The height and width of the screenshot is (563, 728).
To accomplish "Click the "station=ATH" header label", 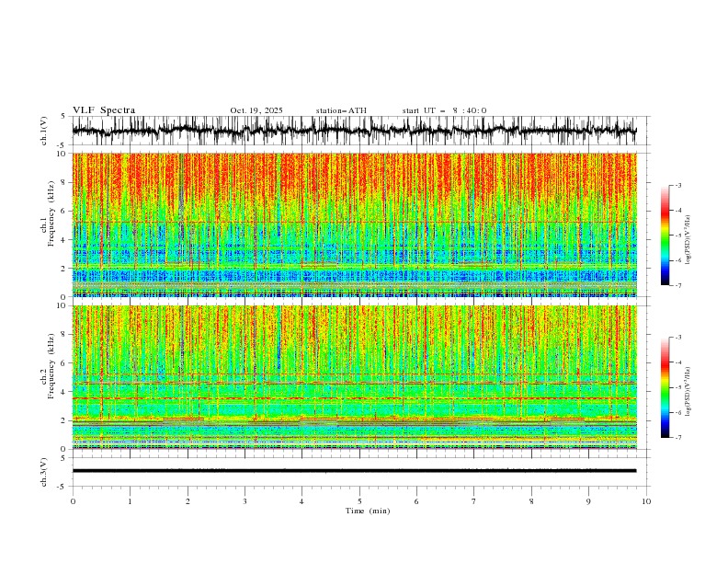I will 341,110.
